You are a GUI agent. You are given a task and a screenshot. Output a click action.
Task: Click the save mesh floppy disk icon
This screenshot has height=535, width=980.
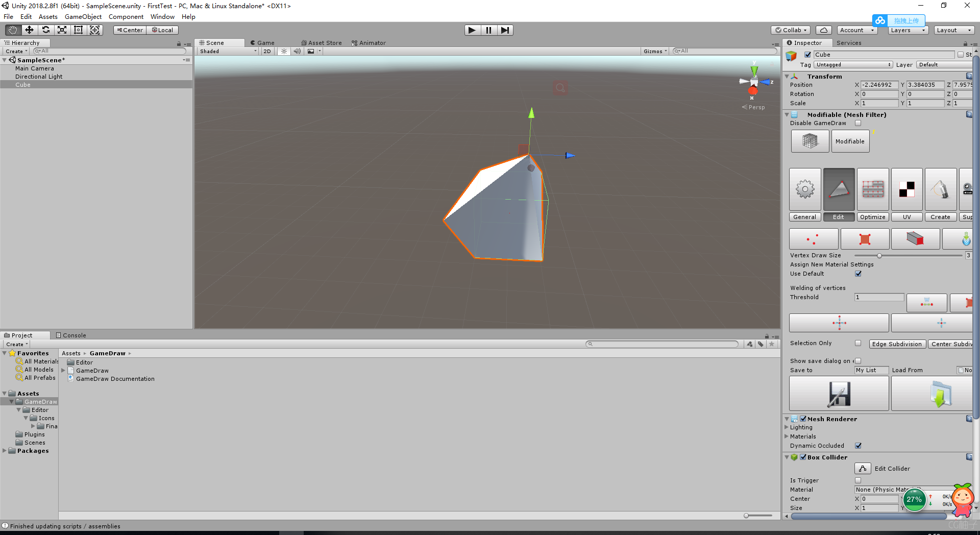(839, 394)
